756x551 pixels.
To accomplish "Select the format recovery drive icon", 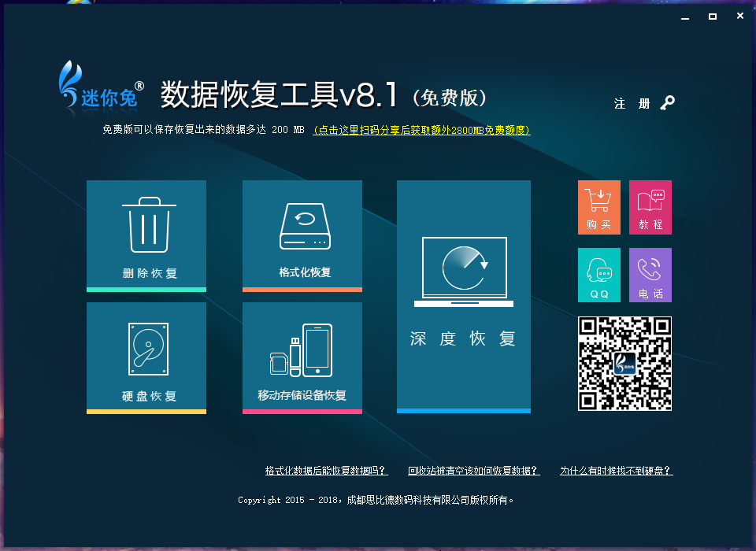I will coord(305,226).
